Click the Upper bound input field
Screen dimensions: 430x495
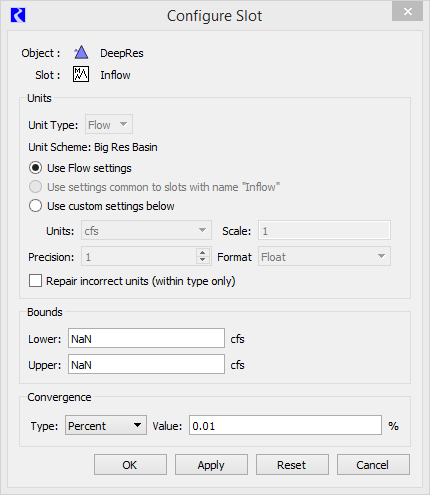pyautogui.click(x=146, y=364)
